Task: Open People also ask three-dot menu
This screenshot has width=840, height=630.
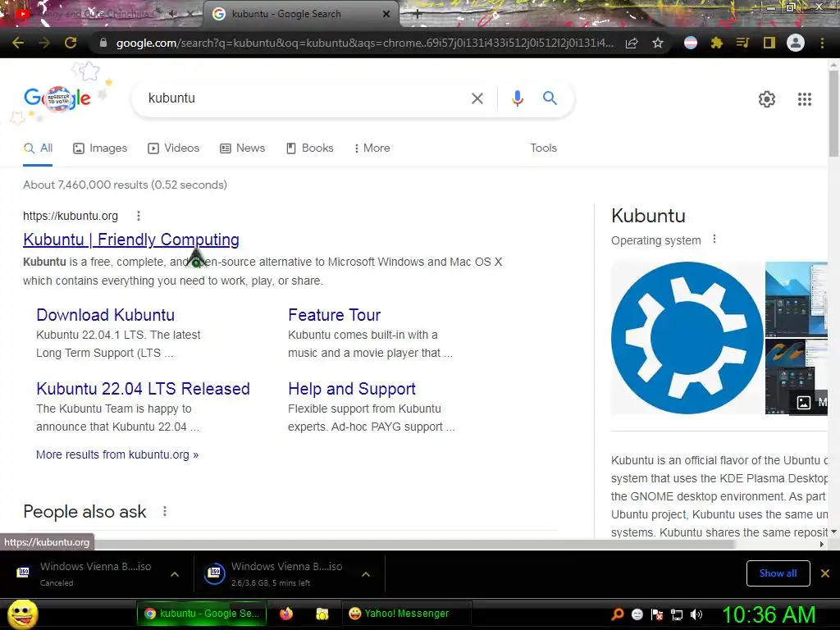Action: [x=165, y=512]
